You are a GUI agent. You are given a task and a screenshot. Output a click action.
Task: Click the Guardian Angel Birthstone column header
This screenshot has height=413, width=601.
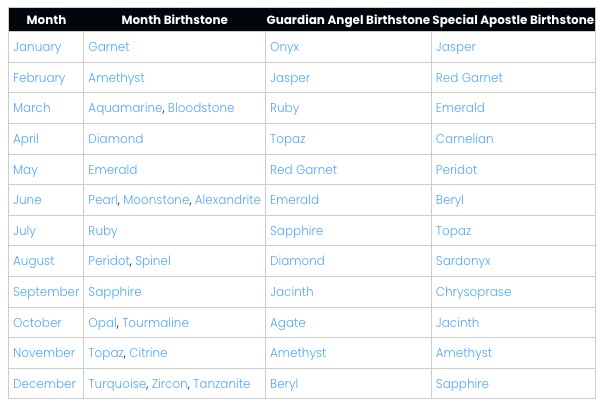point(348,19)
